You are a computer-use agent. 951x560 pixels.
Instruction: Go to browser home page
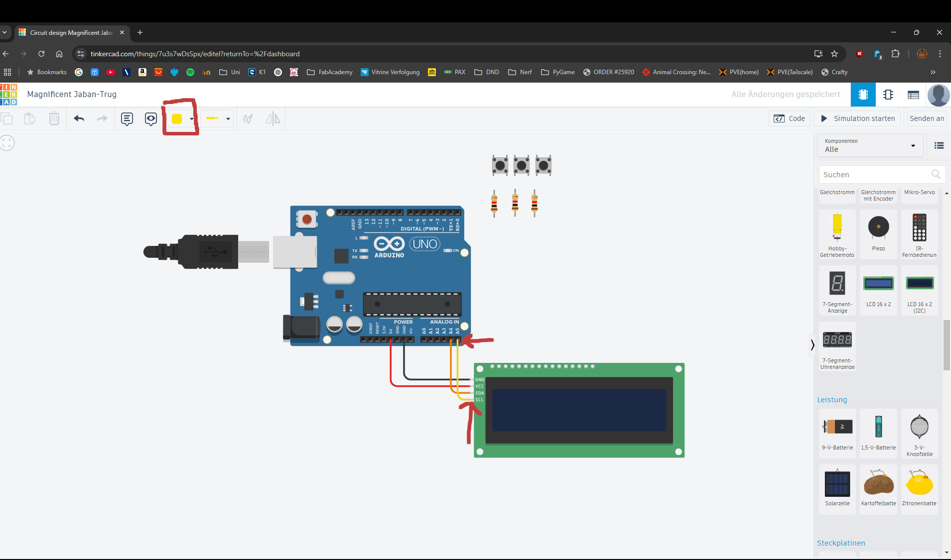point(59,54)
